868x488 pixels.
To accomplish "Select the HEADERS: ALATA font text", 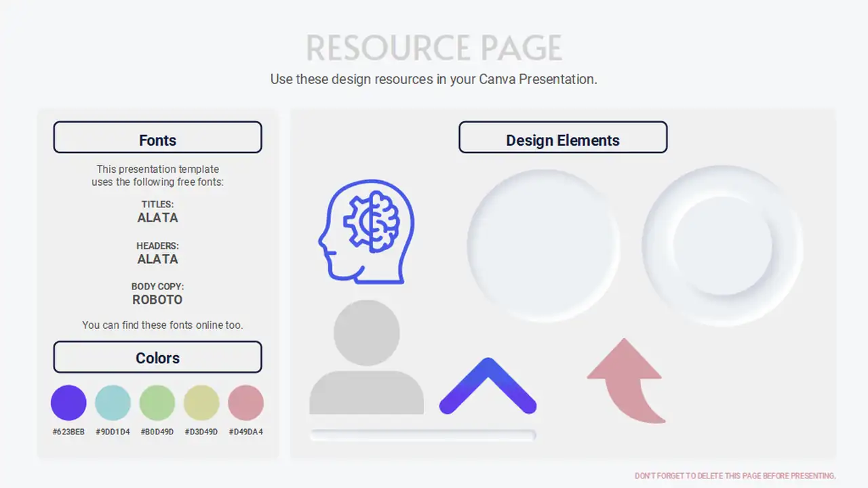I will [157, 253].
